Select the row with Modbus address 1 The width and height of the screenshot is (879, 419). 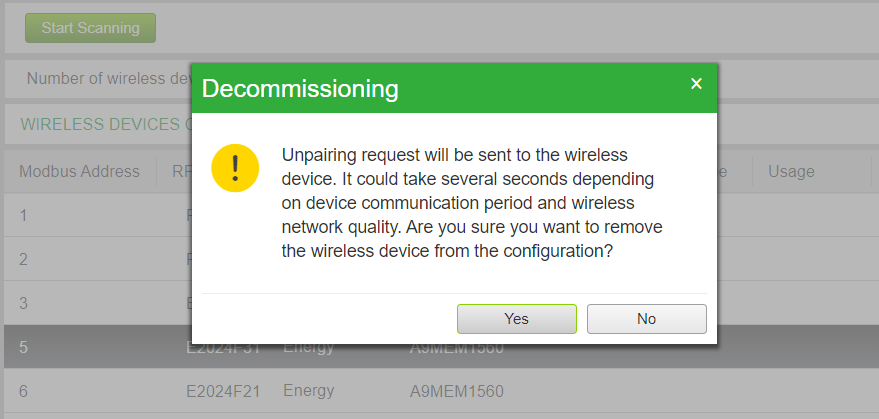(x=98, y=215)
